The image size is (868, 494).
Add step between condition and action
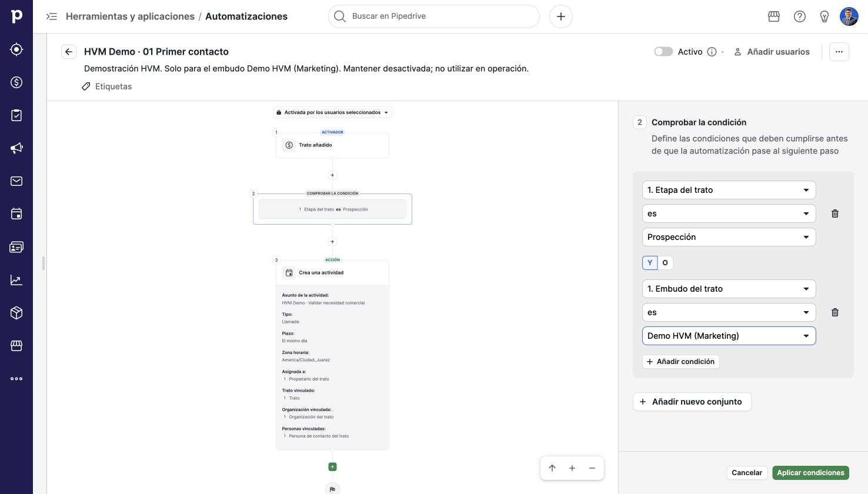click(x=332, y=242)
